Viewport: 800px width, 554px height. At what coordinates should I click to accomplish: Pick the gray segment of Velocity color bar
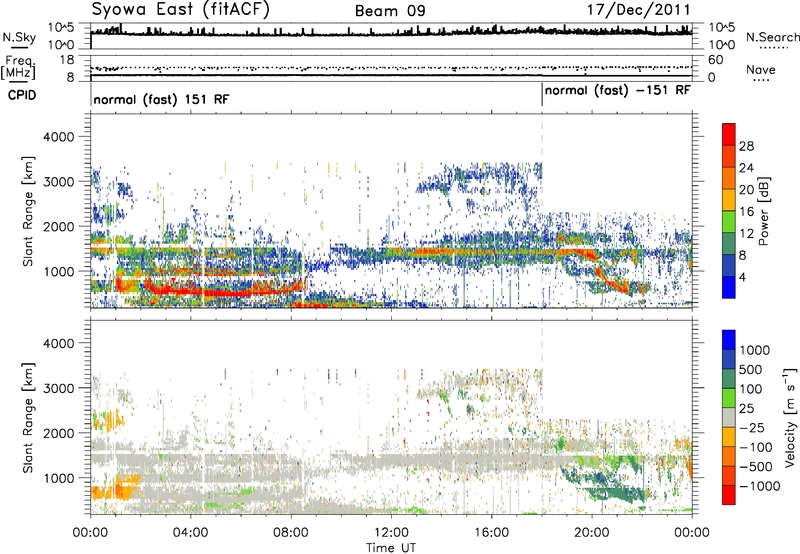click(x=729, y=417)
